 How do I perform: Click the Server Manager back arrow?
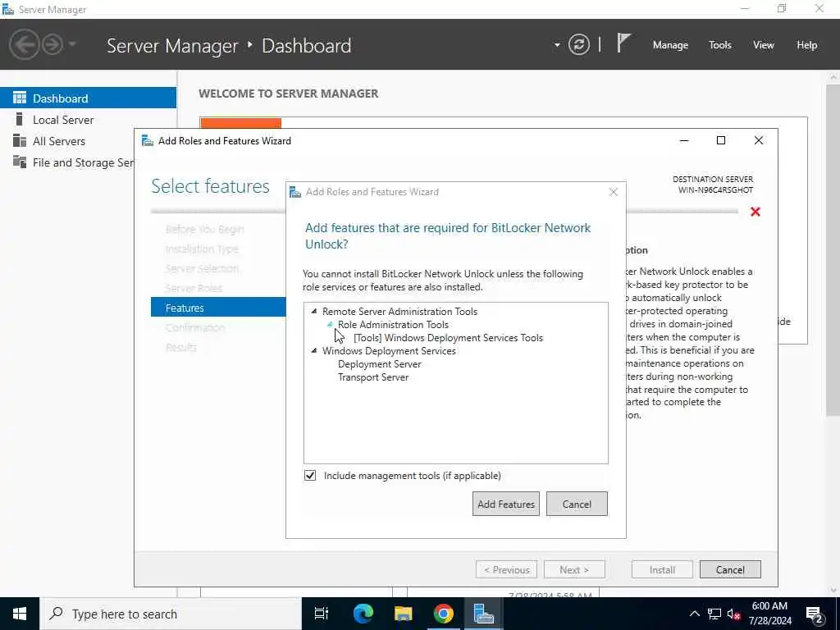point(24,44)
